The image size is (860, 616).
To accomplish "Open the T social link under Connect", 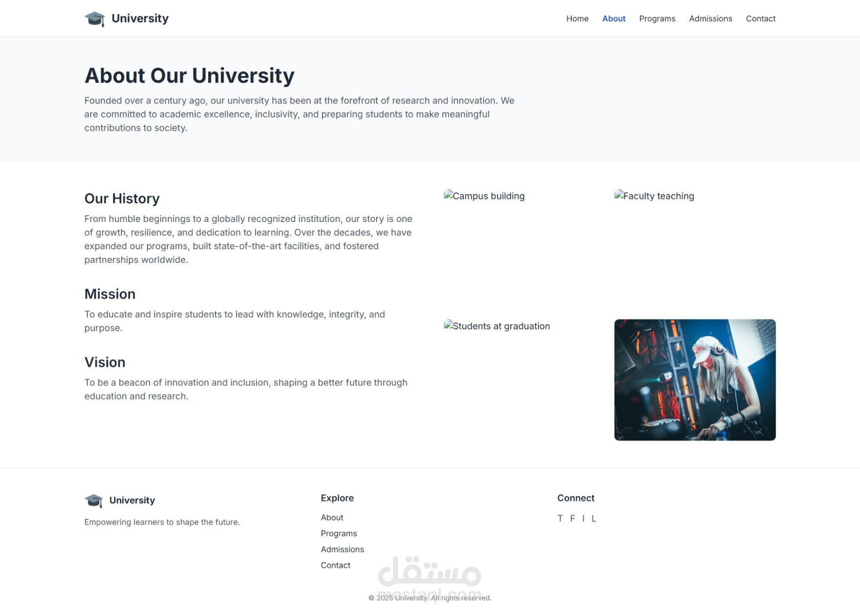I will (560, 518).
